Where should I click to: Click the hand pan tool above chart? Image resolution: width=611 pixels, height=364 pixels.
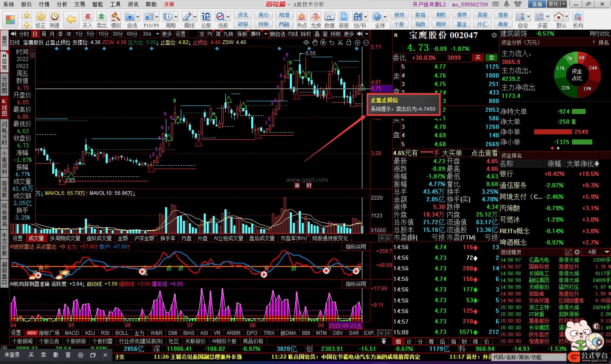pyautogui.click(x=315, y=42)
